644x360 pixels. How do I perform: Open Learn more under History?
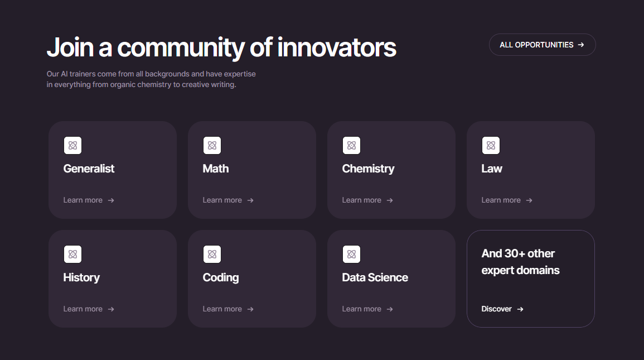pos(89,309)
